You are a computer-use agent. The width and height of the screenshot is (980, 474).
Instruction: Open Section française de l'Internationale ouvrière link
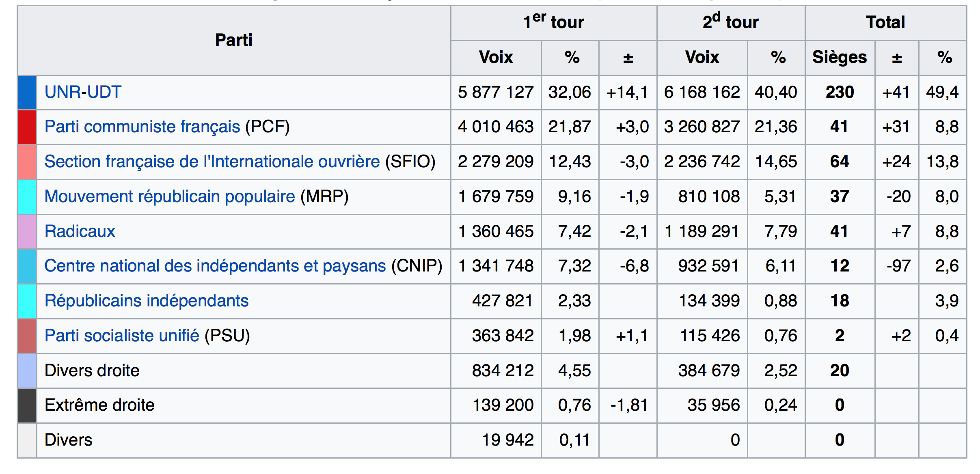[x=212, y=162]
